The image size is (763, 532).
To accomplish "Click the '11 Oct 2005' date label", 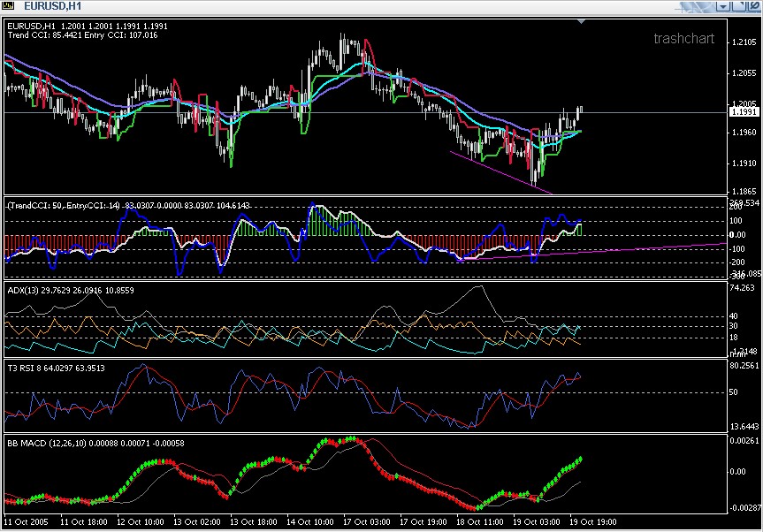I will 27,522.
